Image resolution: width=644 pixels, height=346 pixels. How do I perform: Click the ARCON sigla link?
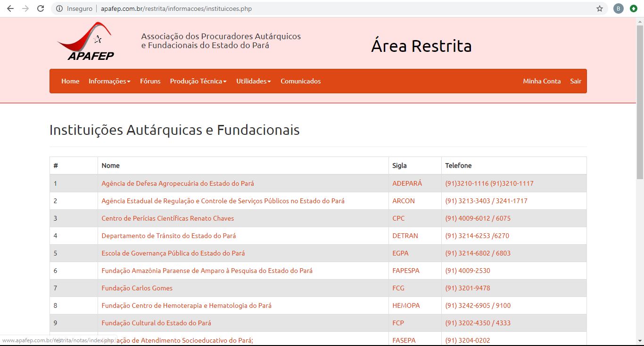tap(404, 201)
